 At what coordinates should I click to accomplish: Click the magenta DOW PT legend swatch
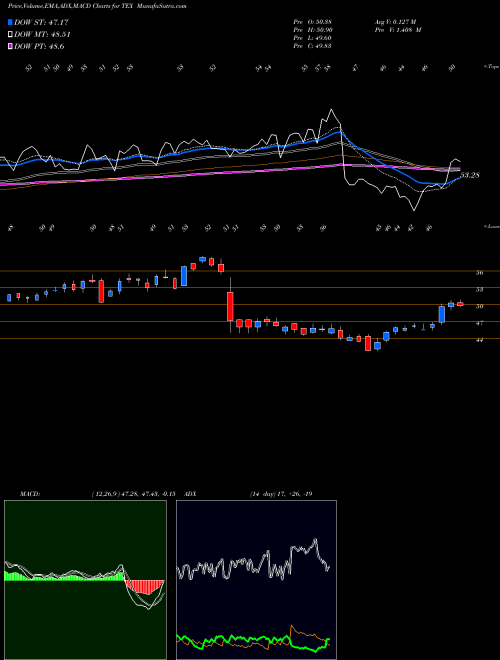[x=10, y=46]
